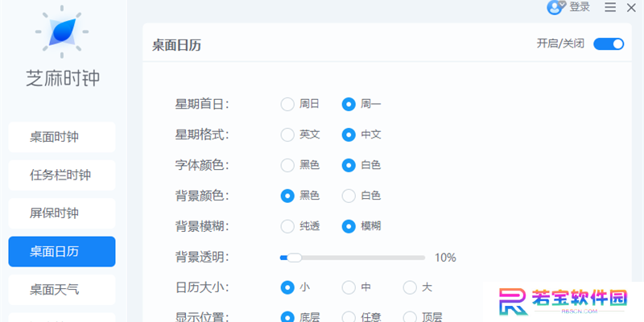Click the 星期首日 label

click(202, 105)
